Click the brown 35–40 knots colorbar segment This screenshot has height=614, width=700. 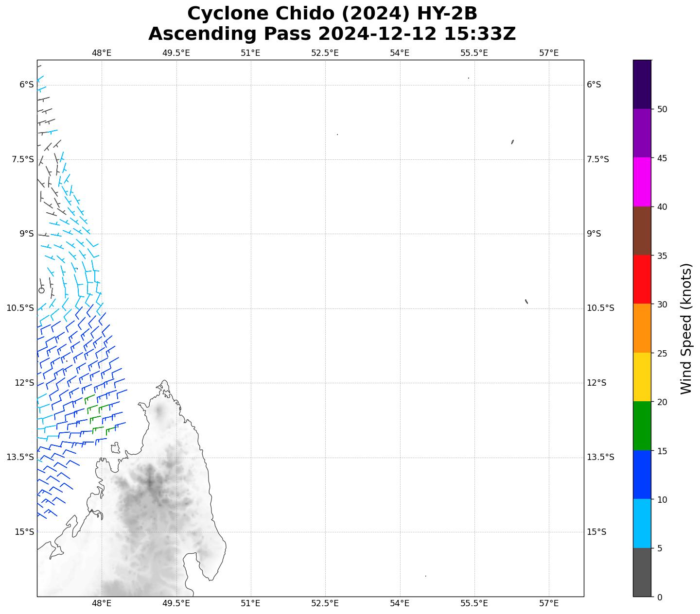tap(642, 231)
